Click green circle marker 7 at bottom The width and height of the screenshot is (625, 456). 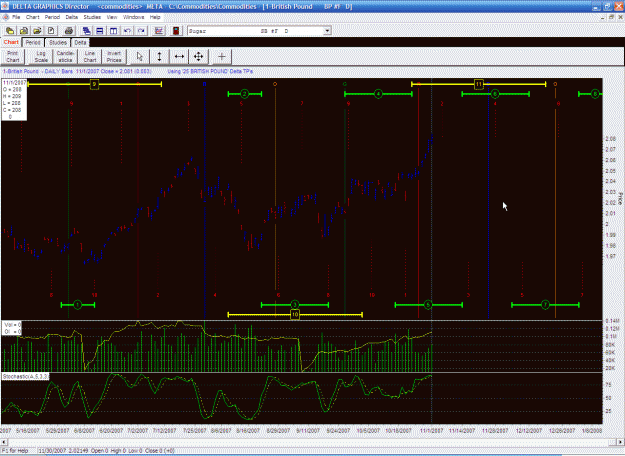pyautogui.click(x=545, y=305)
